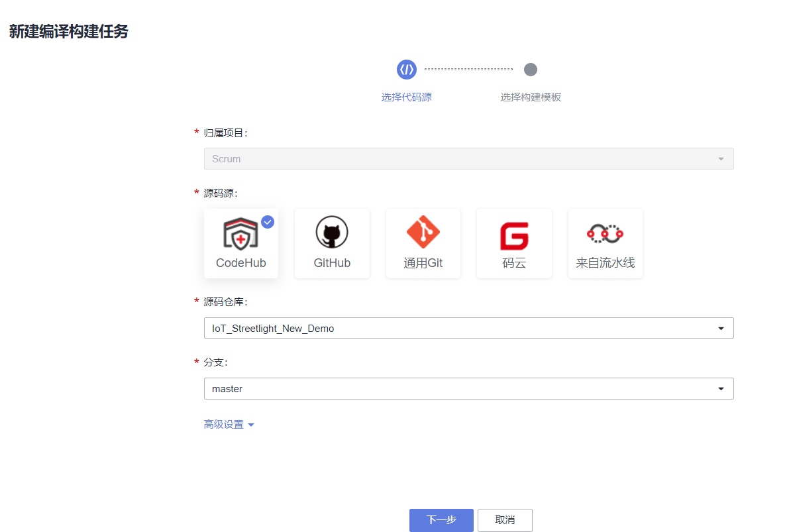
Task: Choose 来自流水线 as code source
Action: 605,243
